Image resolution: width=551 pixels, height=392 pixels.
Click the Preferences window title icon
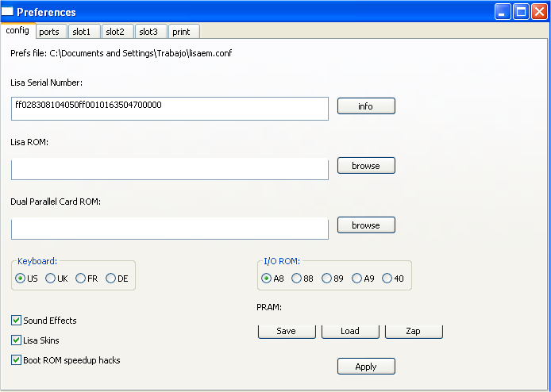pyautogui.click(x=7, y=12)
